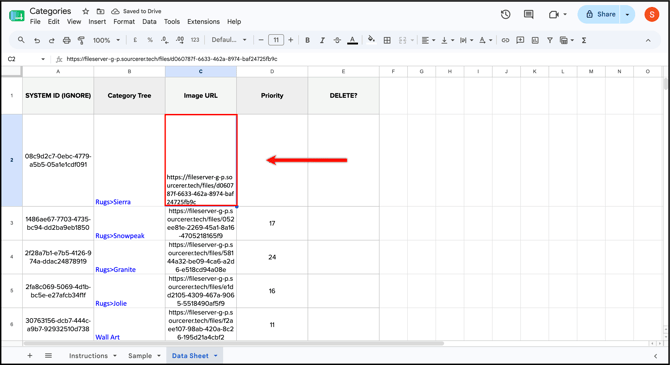Open the Google Sheets home logo

[x=17, y=15]
